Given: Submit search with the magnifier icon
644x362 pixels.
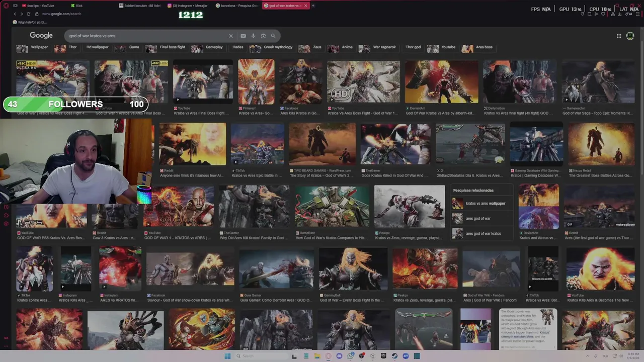Looking at the screenshot, I should pyautogui.click(x=273, y=36).
